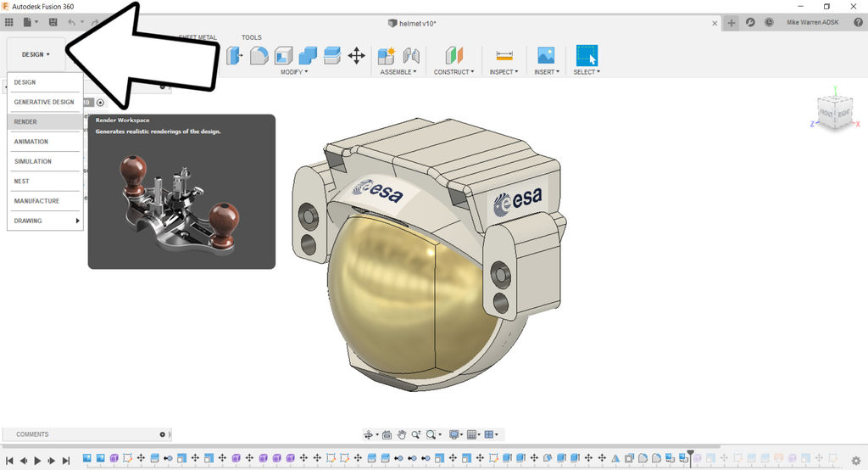Viewport: 868px width, 470px height.
Task: Select the Offset Face tool icon
Action: pos(332,55)
